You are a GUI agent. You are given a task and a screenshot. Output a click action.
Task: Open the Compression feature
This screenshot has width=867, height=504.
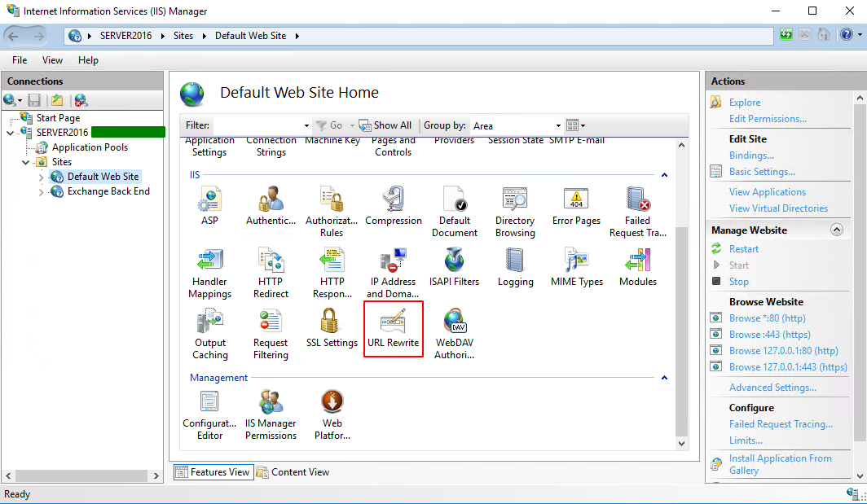coord(393,205)
